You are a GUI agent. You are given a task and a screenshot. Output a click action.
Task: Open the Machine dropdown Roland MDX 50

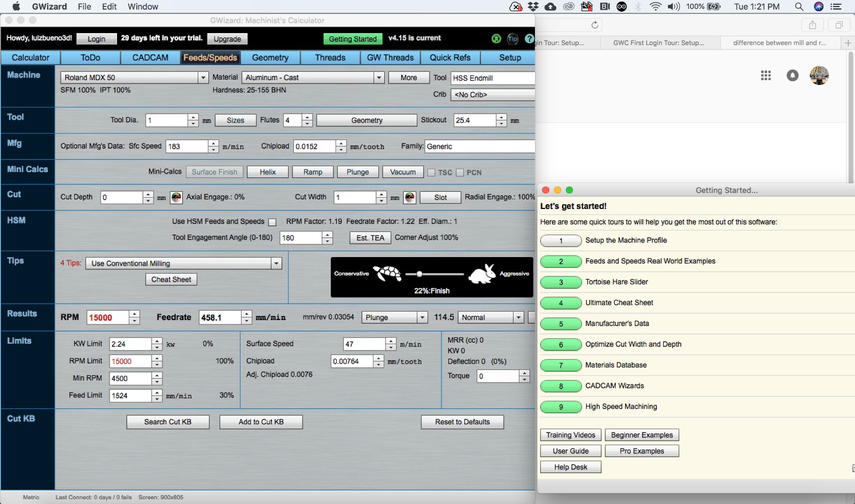pyautogui.click(x=134, y=77)
